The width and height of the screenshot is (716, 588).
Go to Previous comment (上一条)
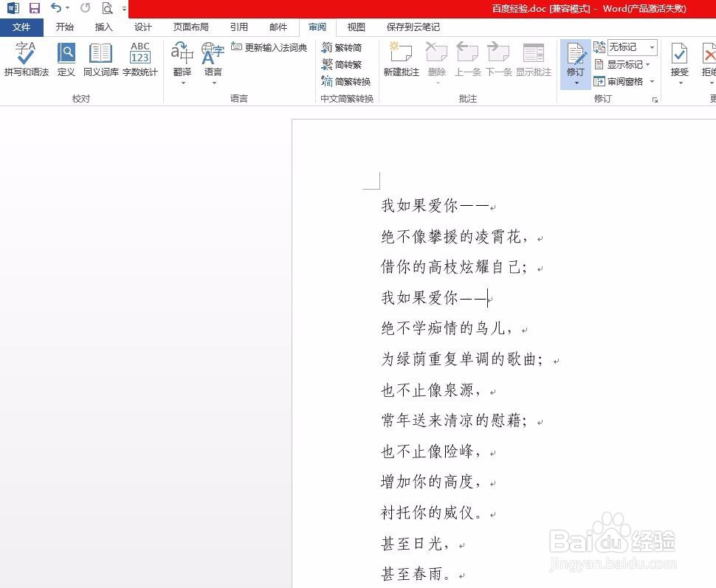click(x=467, y=59)
